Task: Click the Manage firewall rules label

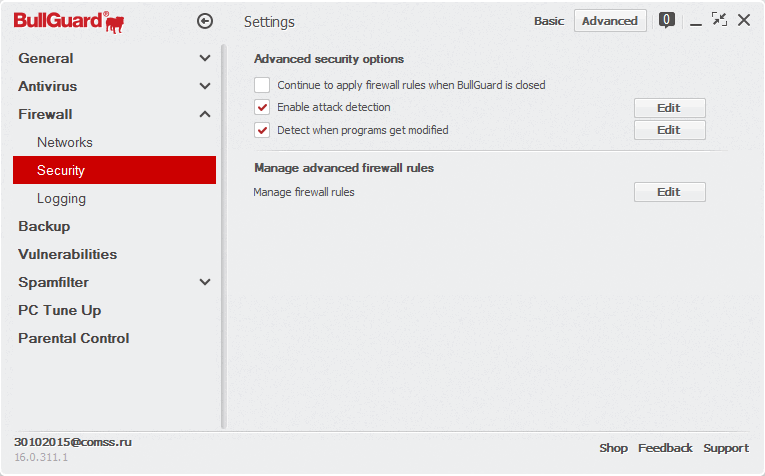Action: pos(304,192)
